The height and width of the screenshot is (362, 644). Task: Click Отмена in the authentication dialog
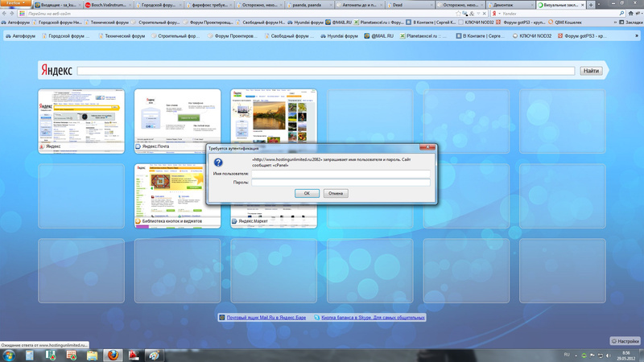coord(336,193)
